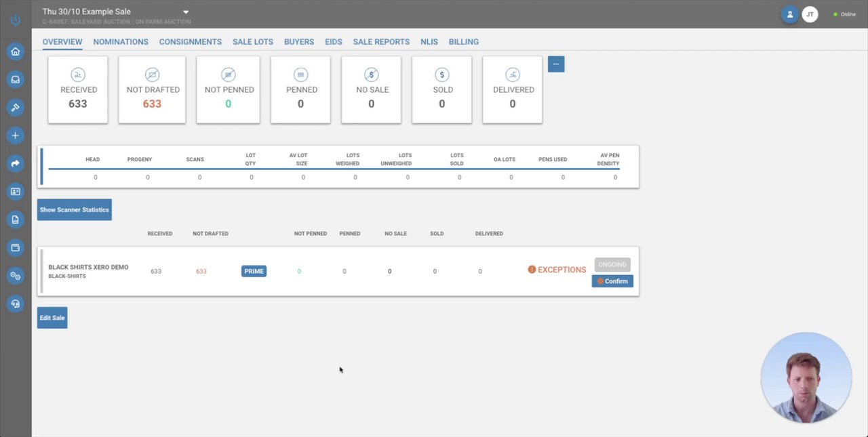The width and height of the screenshot is (868, 437).
Task: Click the Edit Sale button
Action: pyautogui.click(x=52, y=318)
